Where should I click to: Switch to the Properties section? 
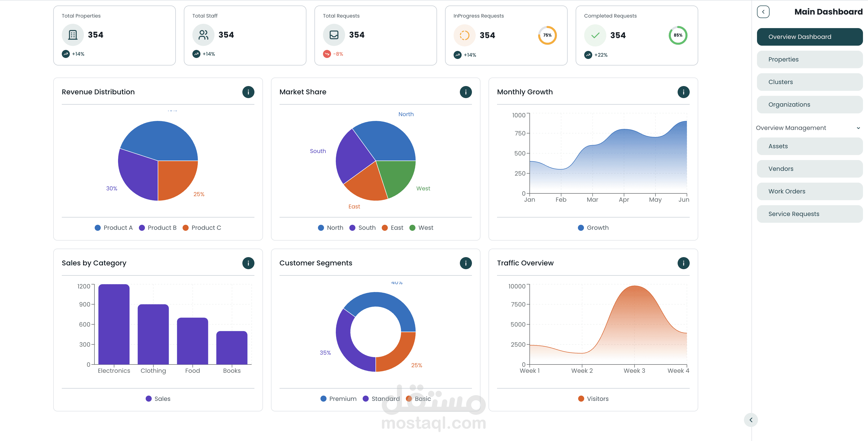point(809,59)
